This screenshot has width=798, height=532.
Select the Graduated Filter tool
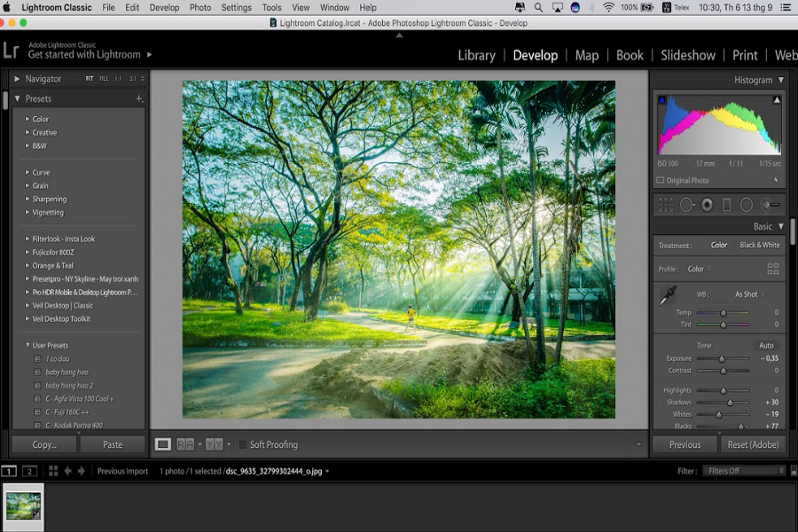click(727, 205)
